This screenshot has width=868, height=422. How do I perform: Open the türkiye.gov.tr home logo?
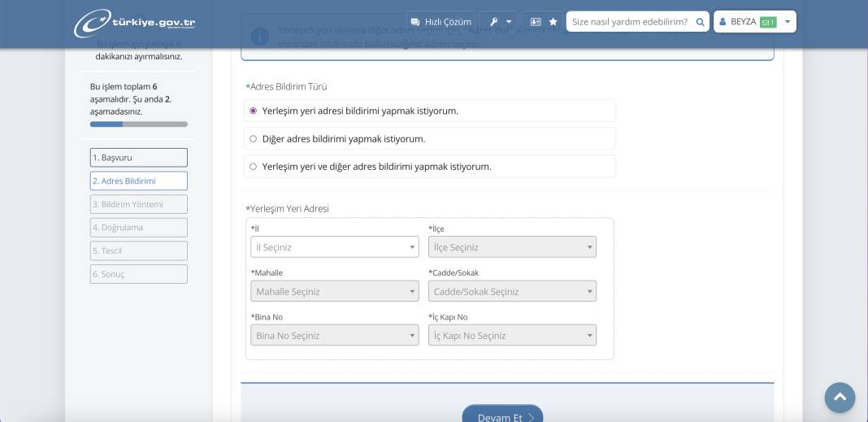point(135,24)
